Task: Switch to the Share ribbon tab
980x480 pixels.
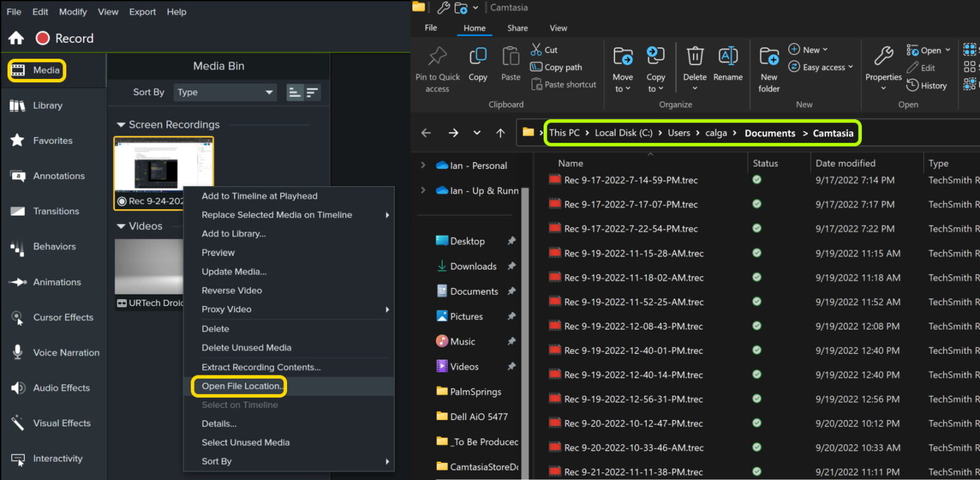Action: tap(517, 27)
